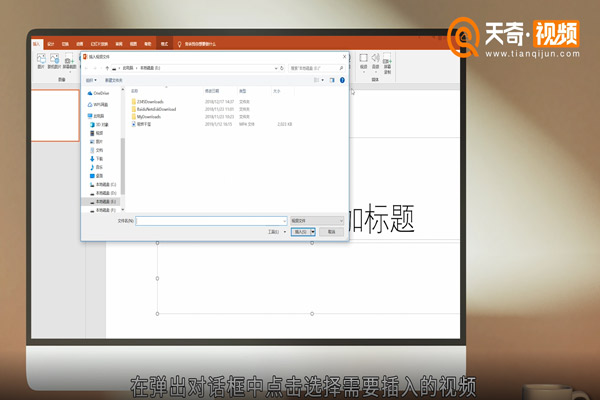600x400 pixels.
Task: Click the Pictures icon in the Insert ribbon
Action: click(x=41, y=59)
